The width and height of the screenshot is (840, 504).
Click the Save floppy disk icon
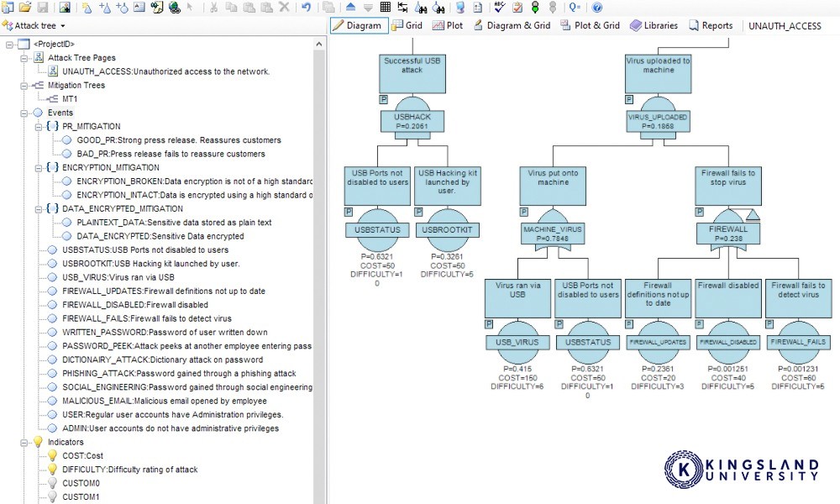(42, 7)
